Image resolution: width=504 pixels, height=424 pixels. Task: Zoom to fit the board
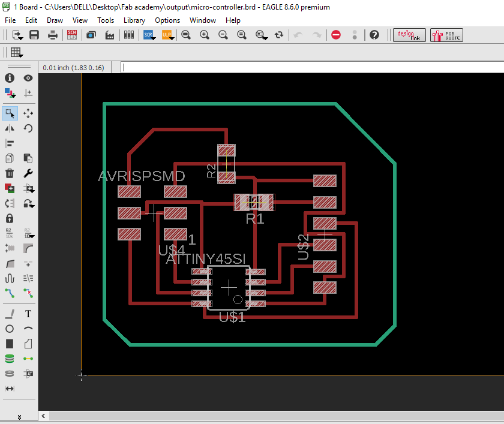coord(186,35)
